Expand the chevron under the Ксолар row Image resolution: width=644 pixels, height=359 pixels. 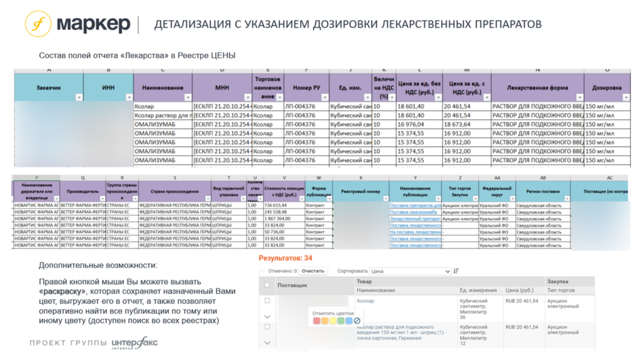point(267,317)
